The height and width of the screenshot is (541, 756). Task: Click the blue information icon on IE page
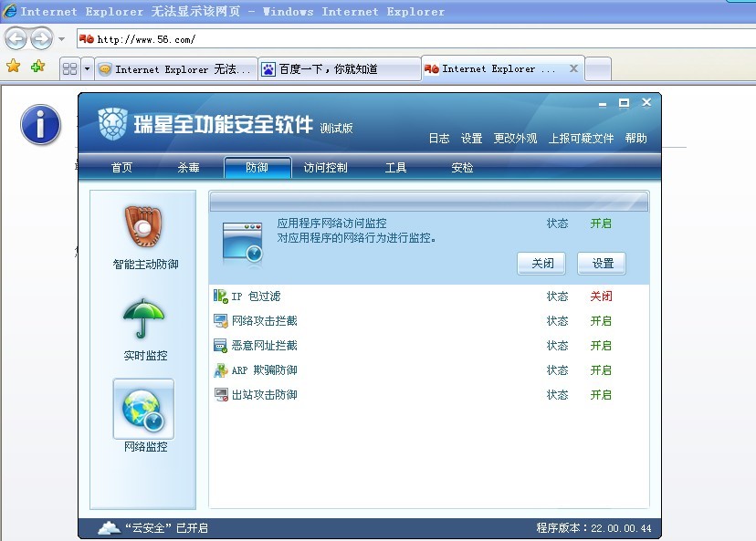pos(40,125)
